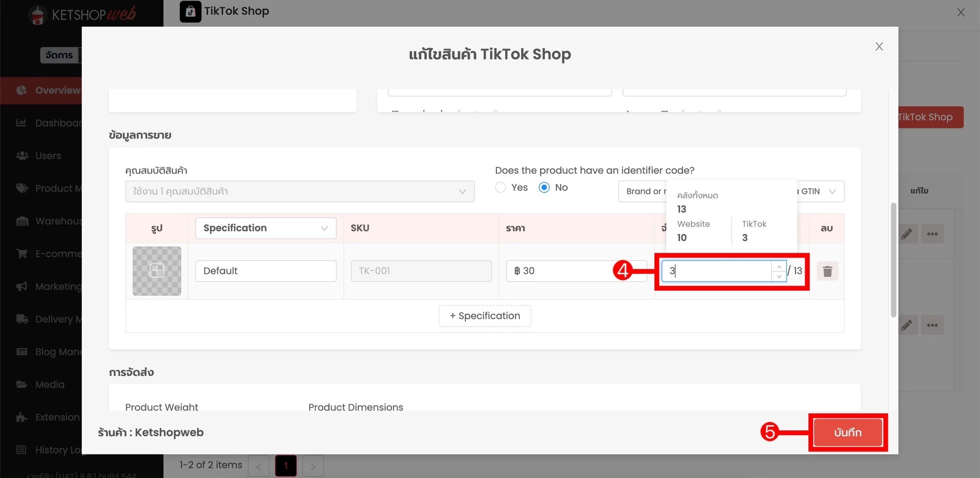Image resolution: width=980 pixels, height=478 pixels.
Task: Select the Yes identifier code radio
Action: (501, 188)
